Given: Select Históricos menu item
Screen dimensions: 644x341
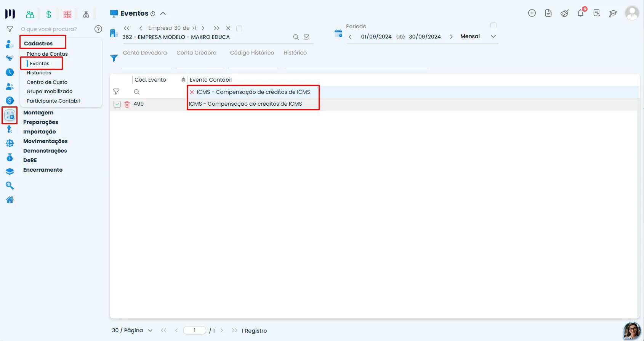Looking at the screenshot, I should point(39,73).
